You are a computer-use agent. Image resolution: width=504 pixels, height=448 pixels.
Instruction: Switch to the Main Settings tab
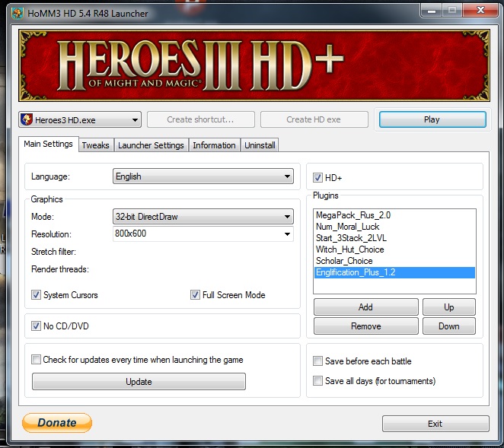[x=48, y=144]
